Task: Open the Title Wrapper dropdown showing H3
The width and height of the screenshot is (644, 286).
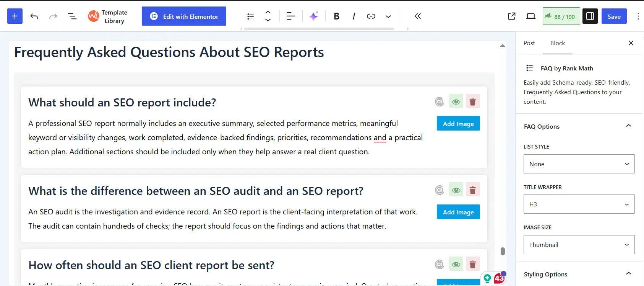Action: tap(579, 204)
